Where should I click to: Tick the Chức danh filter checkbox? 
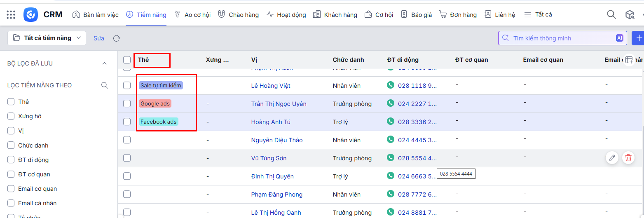[11, 145]
